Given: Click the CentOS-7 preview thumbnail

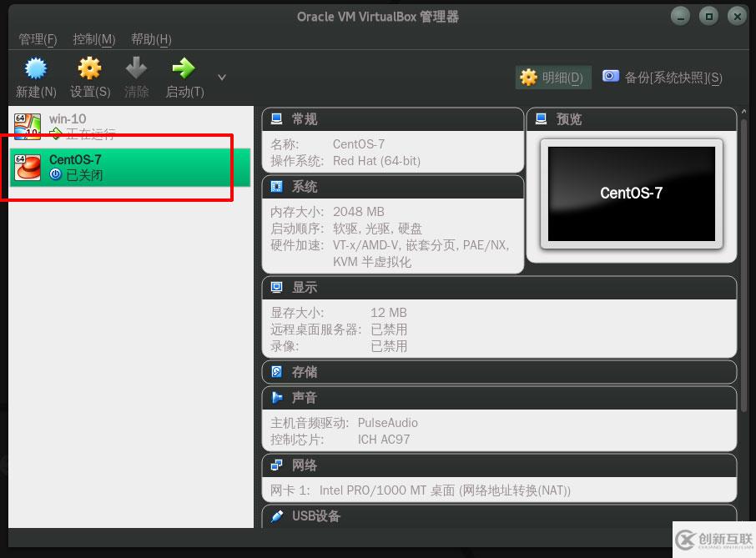Looking at the screenshot, I should (632, 194).
